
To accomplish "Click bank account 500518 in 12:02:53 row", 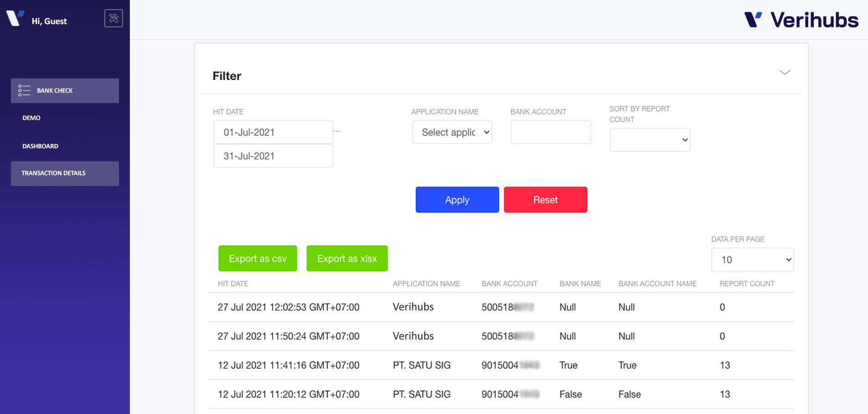I will pos(508,307).
